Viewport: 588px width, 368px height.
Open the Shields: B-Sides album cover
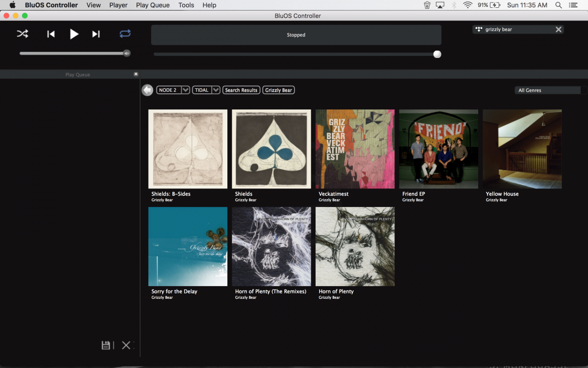click(188, 149)
